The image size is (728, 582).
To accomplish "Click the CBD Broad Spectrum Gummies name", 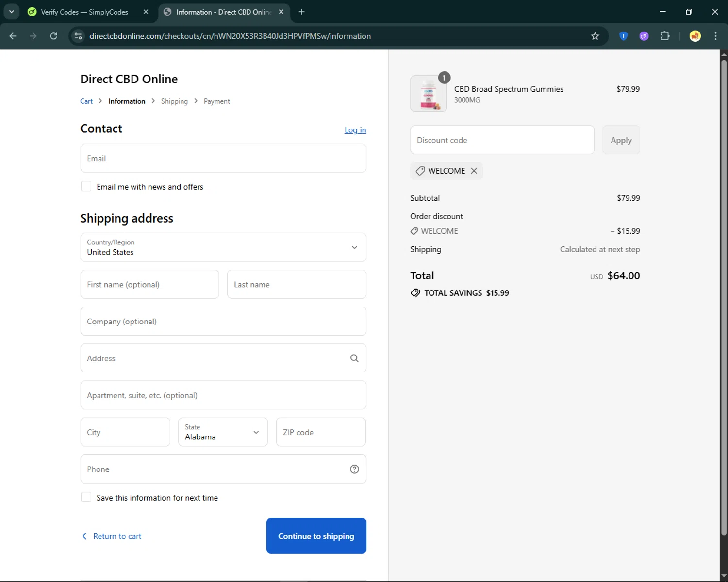I will coord(509,89).
